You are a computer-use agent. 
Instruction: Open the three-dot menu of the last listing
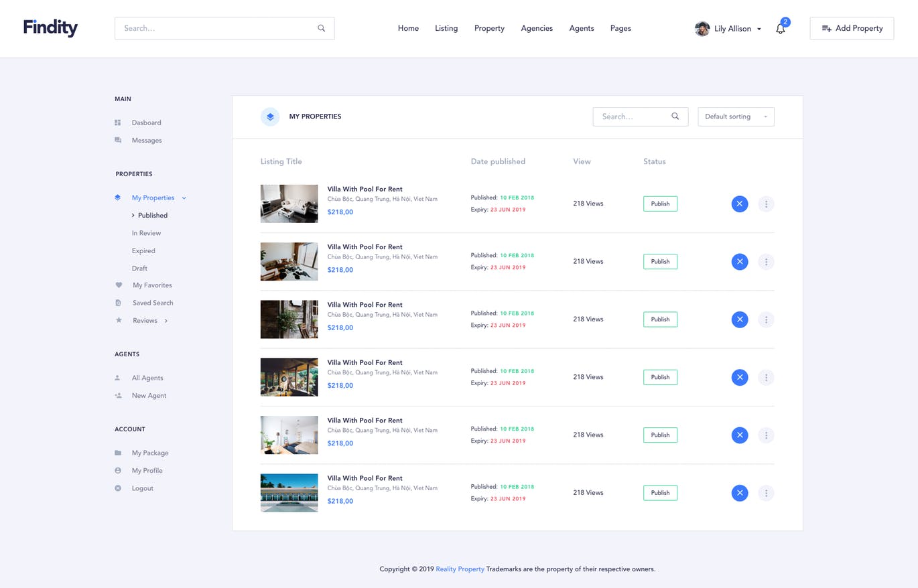point(766,493)
